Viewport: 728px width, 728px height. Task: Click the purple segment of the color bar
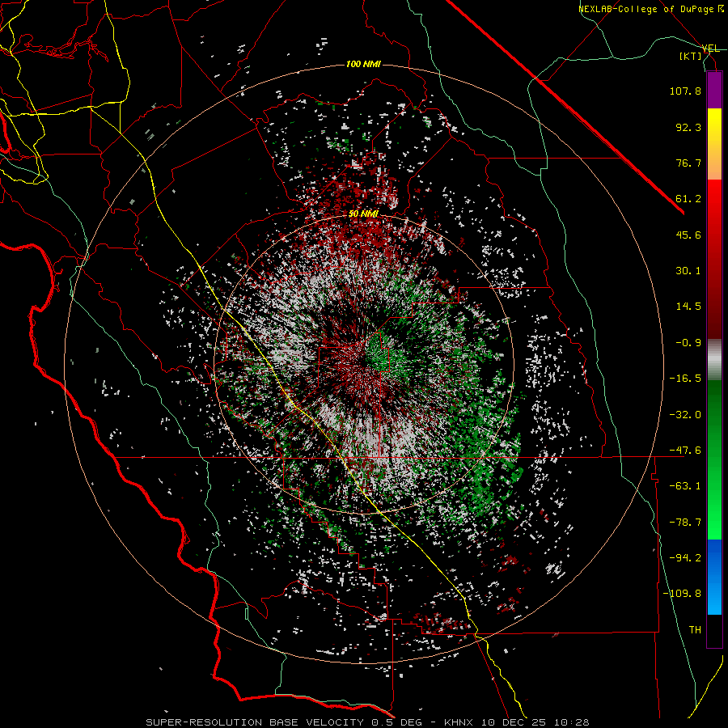click(714, 90)
